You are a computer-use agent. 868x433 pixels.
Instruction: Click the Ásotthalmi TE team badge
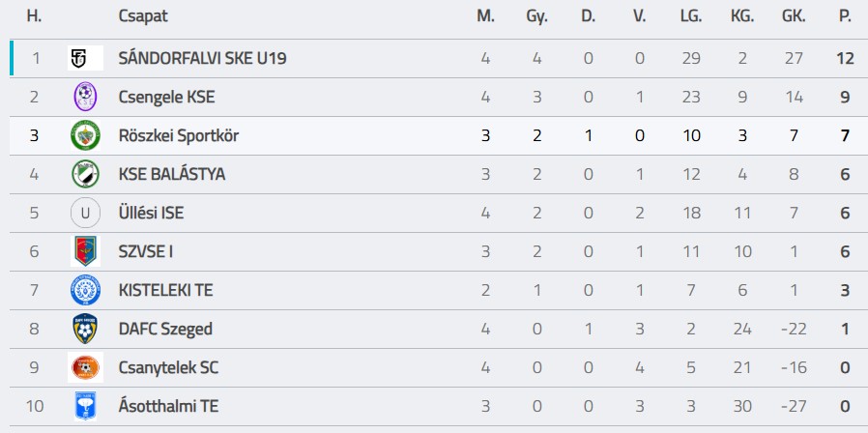85,406
